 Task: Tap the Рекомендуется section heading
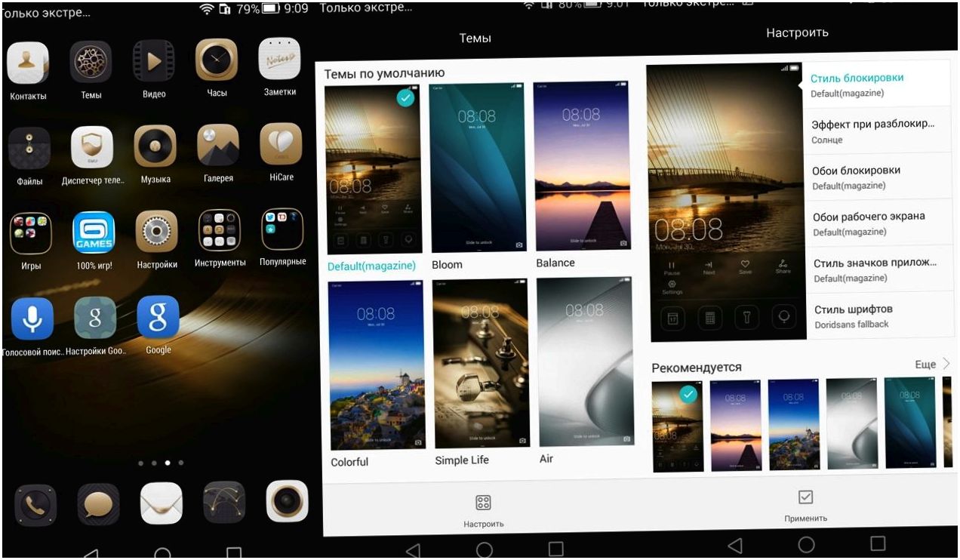tap(697, 368)
